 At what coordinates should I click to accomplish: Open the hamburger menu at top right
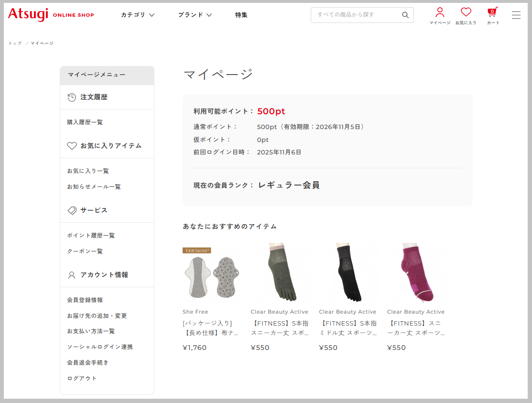(516, 15)
